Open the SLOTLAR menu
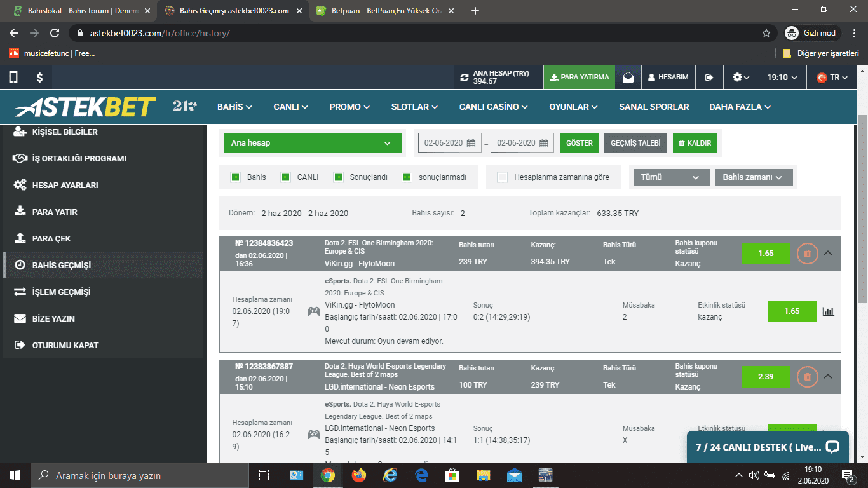 coord(414,107)
